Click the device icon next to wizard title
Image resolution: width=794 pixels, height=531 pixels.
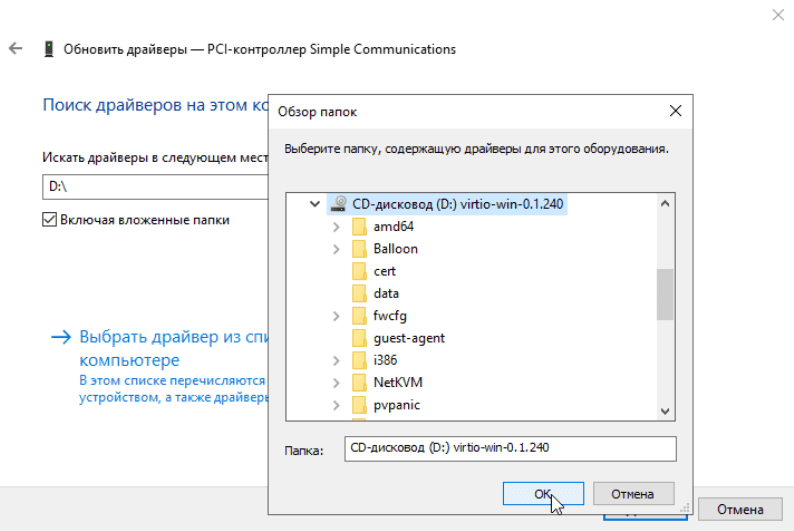coord(49,49)
